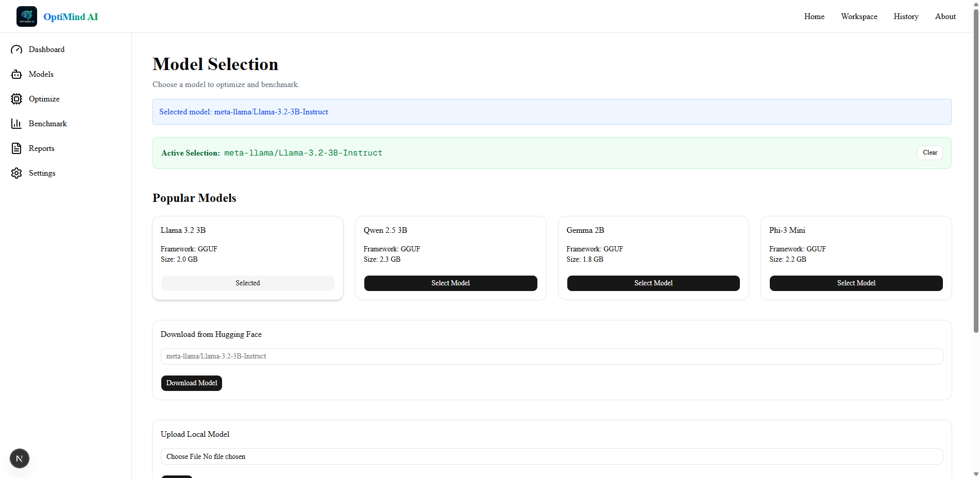Open the Next.js dev tools badge

tap(20, 458)
